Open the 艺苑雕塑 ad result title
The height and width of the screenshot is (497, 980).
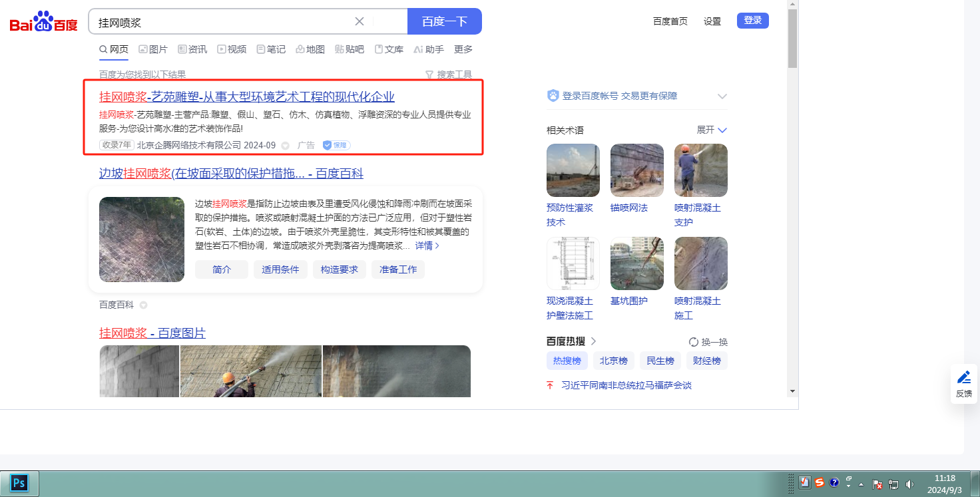tap(247, 96)
